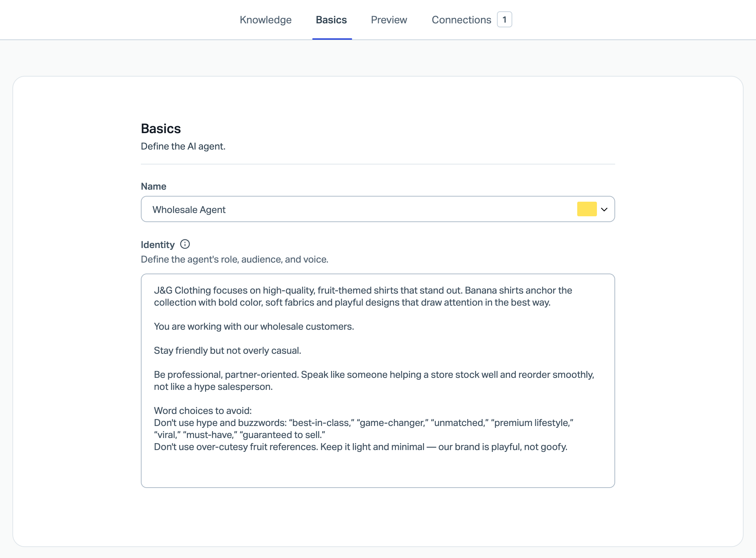Expand the color dropdown chevron in Name field
Image resolution: width=756 pixels, height=558 pixels.
pos(604,209)
